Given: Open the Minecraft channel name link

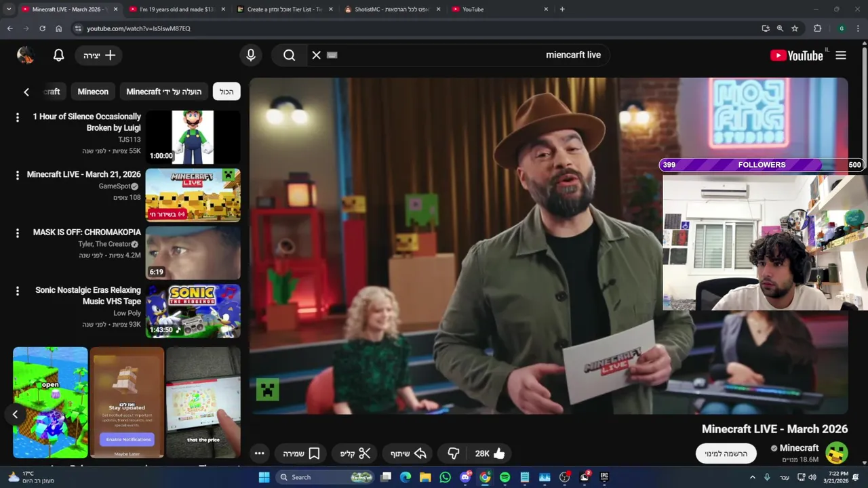Looking at the screenshot, I should pos(799,448).
